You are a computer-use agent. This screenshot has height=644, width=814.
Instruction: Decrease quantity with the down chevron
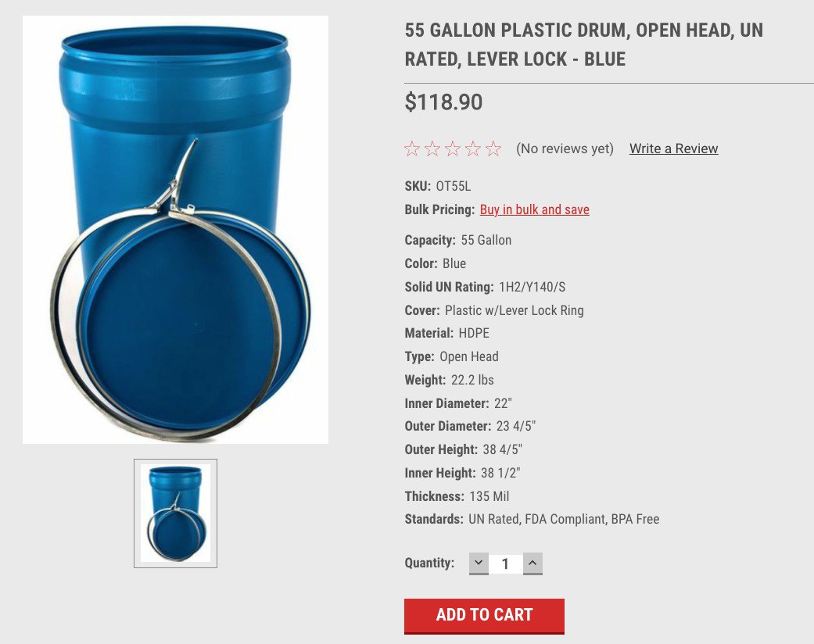(x=479, y=563)
